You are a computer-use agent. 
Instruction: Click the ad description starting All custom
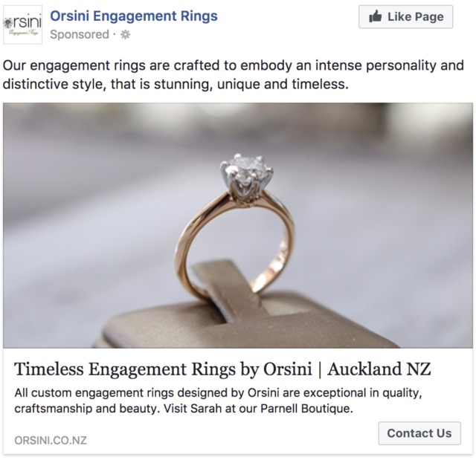pyautogui.click(x=218, y=401)
